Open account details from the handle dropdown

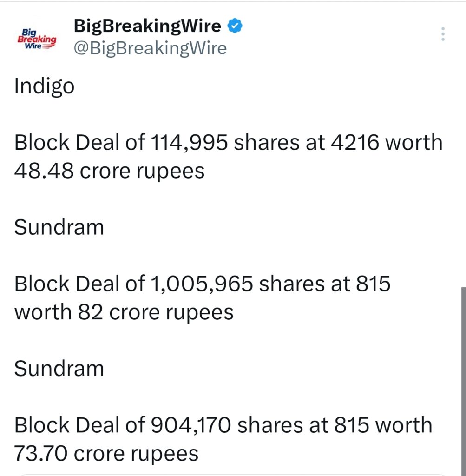click(150, 48)
